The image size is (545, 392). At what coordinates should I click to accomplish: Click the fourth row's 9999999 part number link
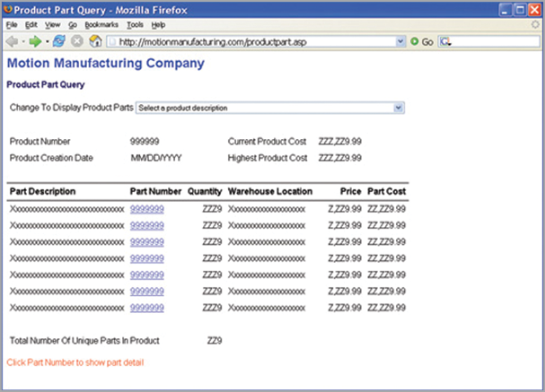[147, 258]
